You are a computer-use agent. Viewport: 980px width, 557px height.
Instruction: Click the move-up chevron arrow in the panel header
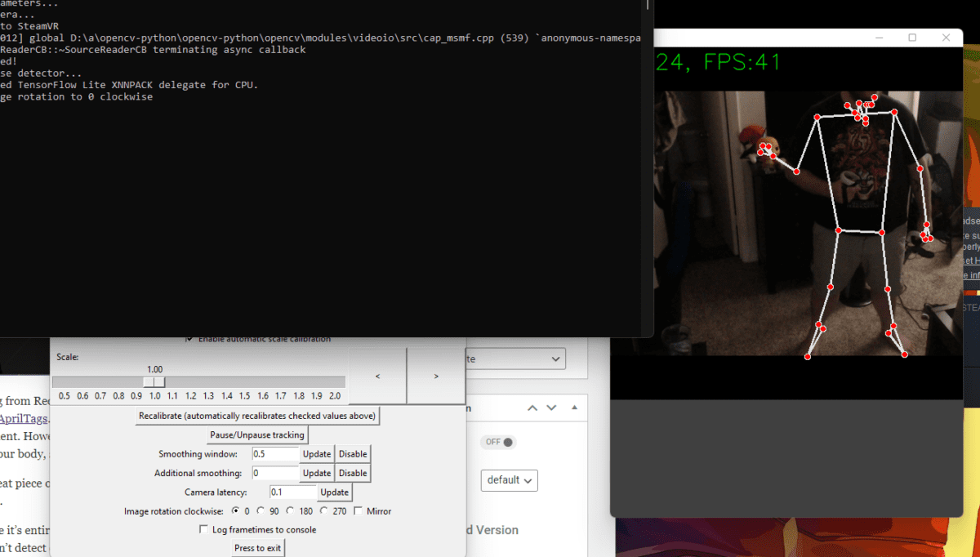[532, 408]
